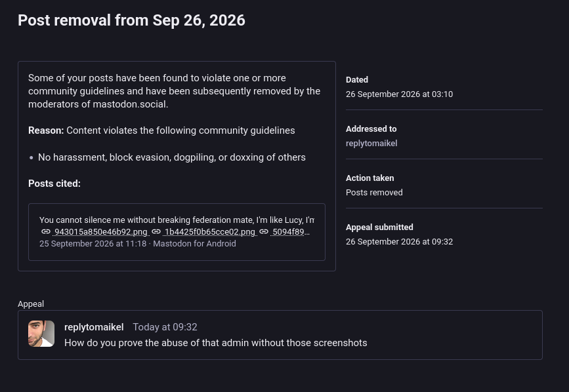Screen dimensions: 569x392
Task: Click the link icon before the truncated 5094f89 attachment
Action: click(264, 231)
